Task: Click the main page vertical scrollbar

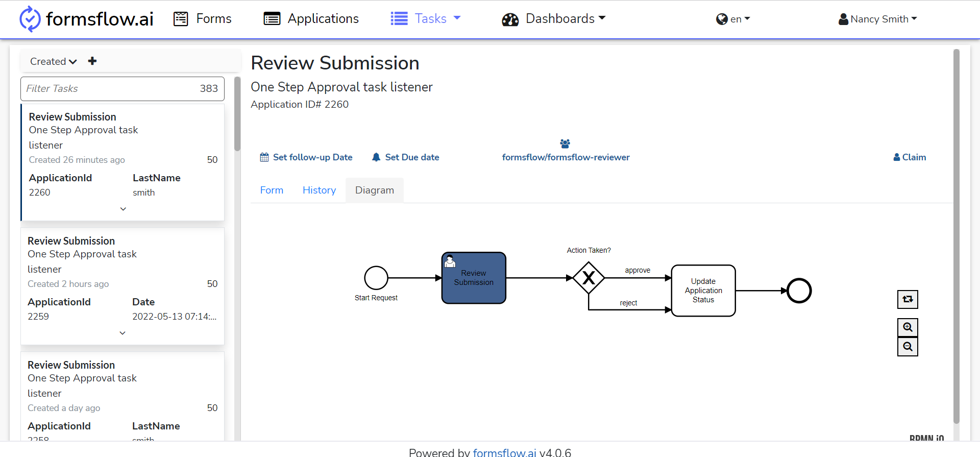Action: point(957,236)
